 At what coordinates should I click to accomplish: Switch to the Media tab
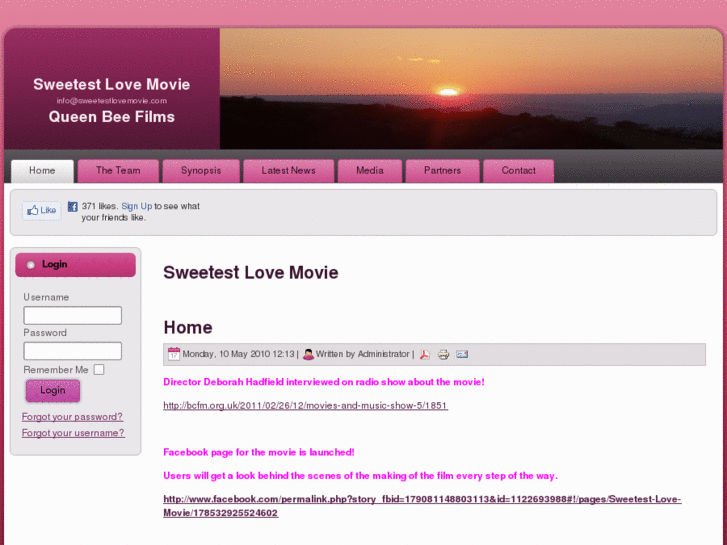click(370, 171)
